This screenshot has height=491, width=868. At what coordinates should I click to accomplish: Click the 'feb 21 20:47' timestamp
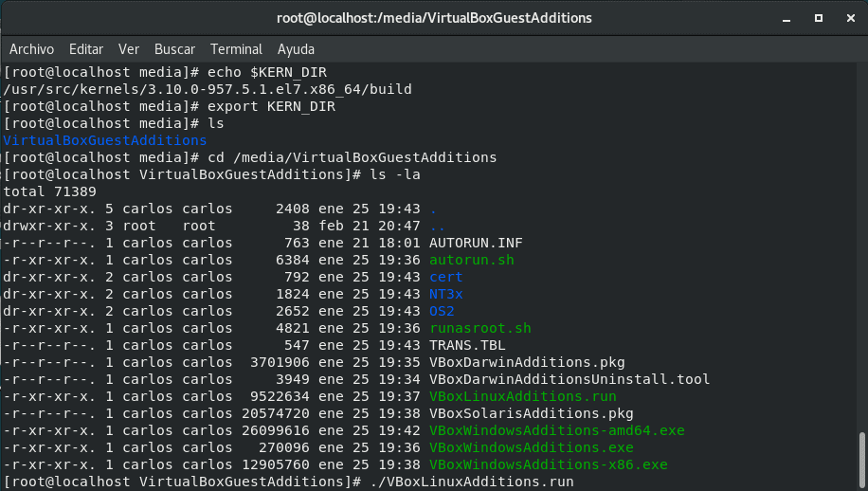click(370, 226)
